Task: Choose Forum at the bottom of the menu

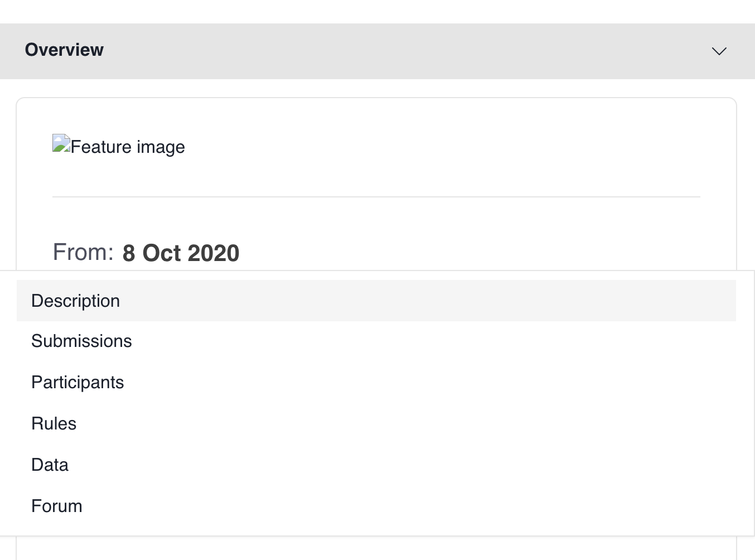Action: point(56,506)
